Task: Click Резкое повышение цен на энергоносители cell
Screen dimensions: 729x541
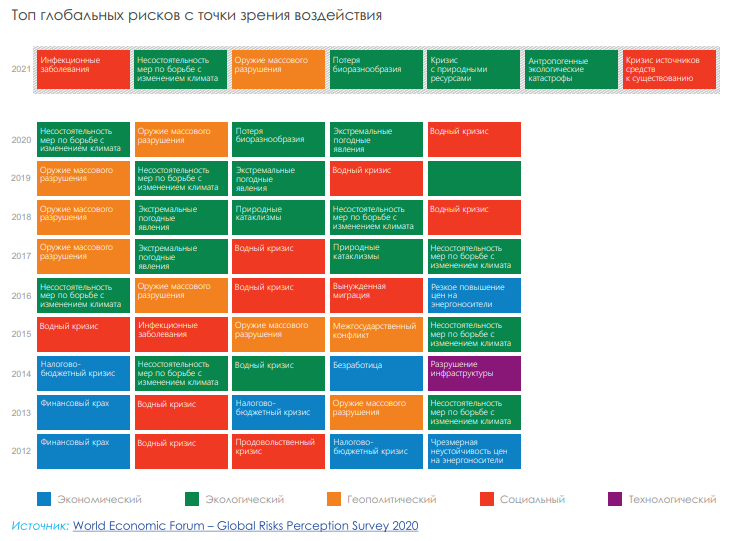Action: (474, 295)
